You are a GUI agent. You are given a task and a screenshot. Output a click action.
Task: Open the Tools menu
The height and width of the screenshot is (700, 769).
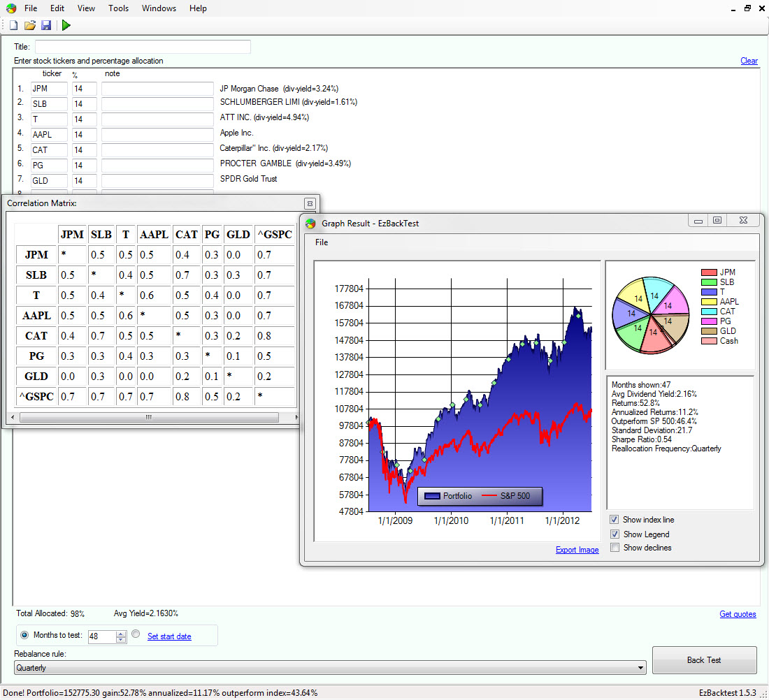[x=118, y=8]
